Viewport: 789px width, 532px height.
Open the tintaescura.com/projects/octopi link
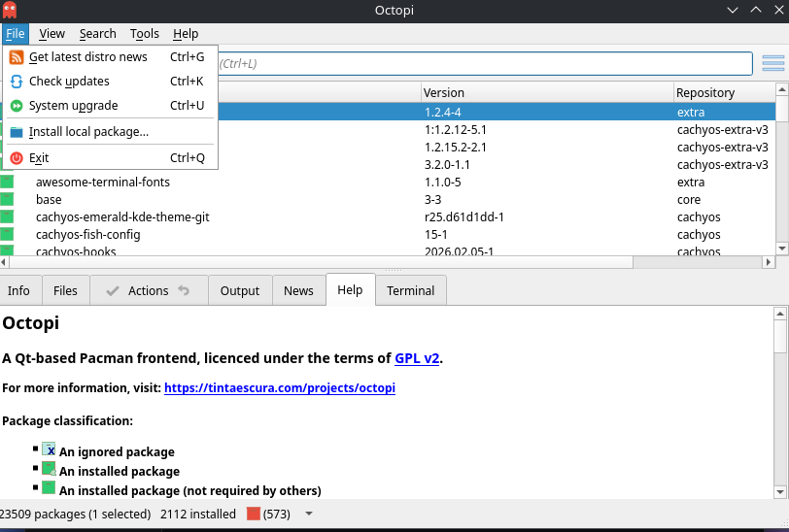coord(280,387)
